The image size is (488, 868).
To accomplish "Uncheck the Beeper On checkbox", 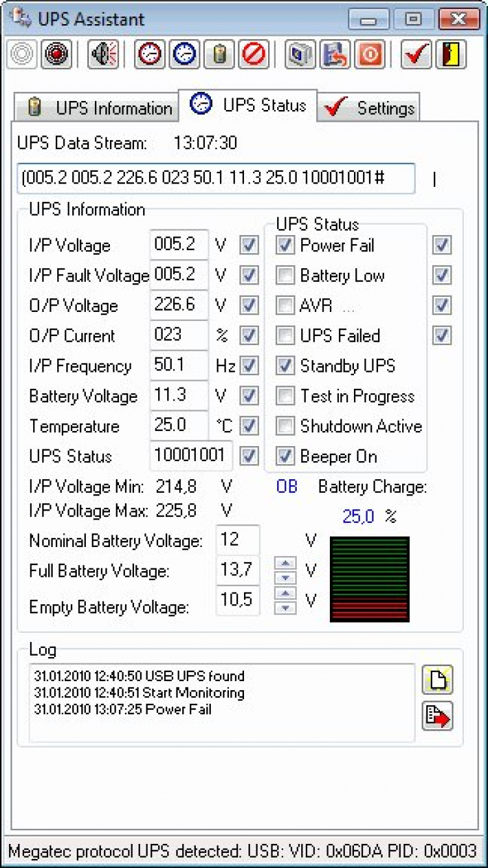I will tap(285, 456).
